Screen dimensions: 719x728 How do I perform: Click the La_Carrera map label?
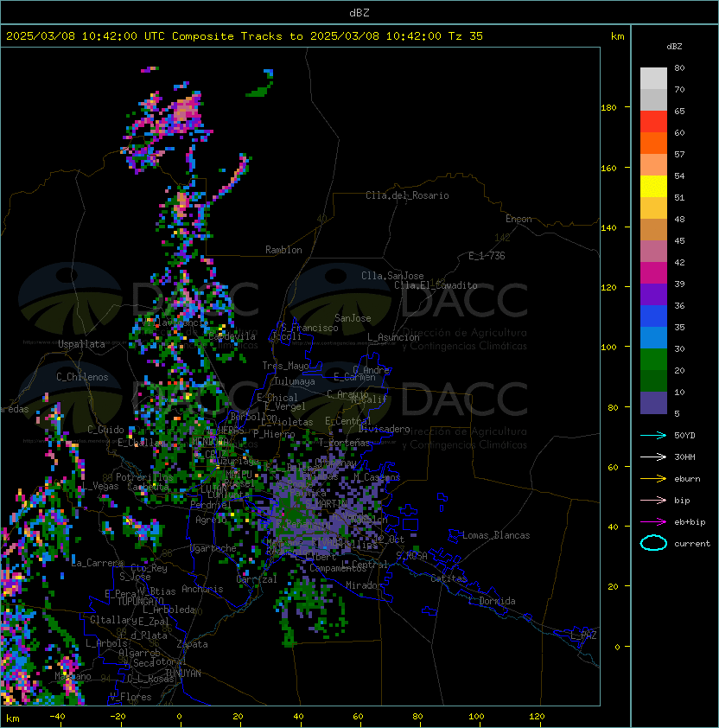(x=98, y=563)
